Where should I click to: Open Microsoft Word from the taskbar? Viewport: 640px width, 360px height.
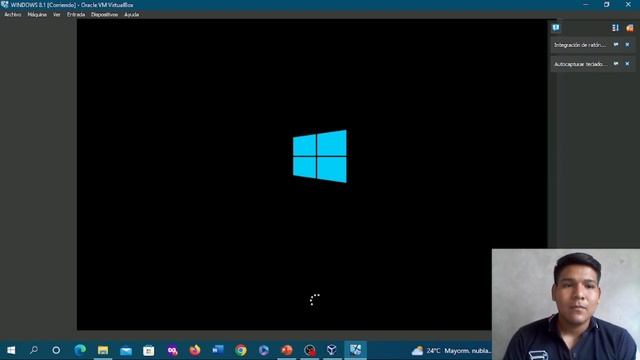point(218,350)
